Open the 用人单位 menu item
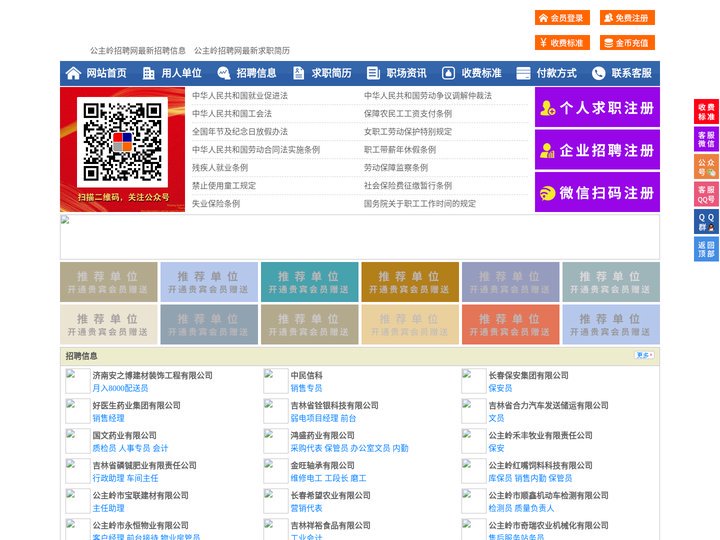Image resolution: width=720 pixels, height=540 pixels. [181, 73]
